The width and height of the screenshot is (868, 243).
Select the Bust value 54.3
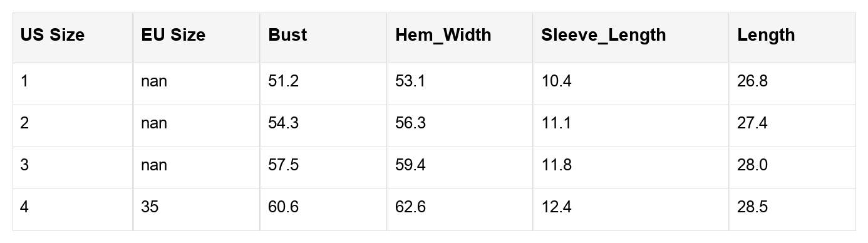pos(284,123)
